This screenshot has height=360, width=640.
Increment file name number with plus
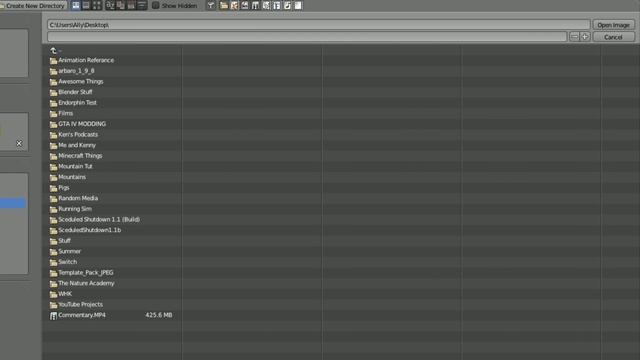[x=585, y=37]
